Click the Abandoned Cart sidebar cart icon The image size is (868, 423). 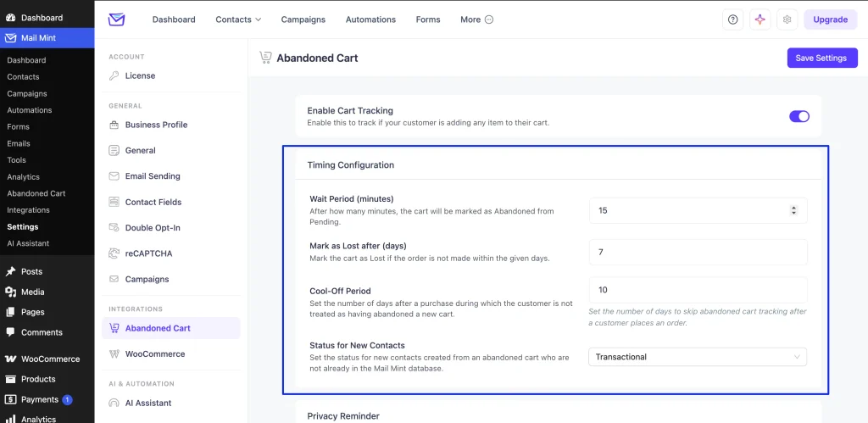coord(114,328)
